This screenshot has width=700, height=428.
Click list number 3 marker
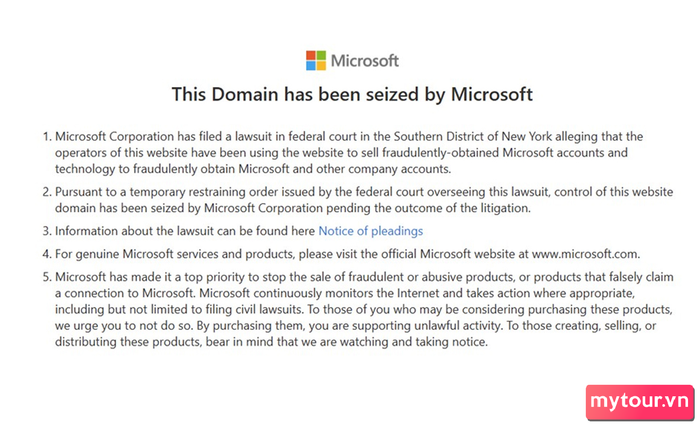[47, 231]
